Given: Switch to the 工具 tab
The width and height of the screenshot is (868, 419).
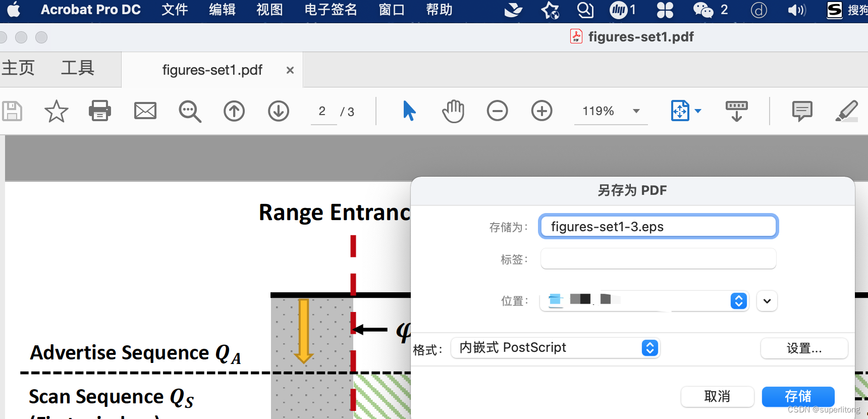Looking at the screenshot, I should (x=78, y=68).
